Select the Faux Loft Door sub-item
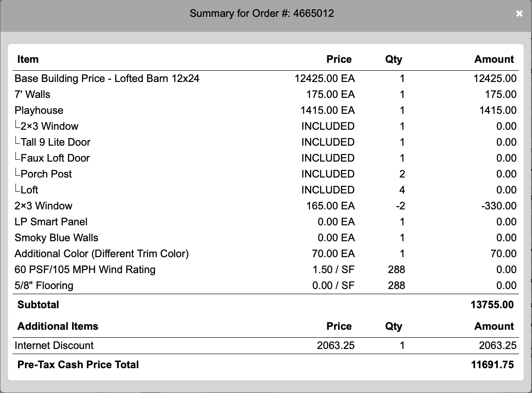Viewport: 532px width, 393px height. click(55, 158)
